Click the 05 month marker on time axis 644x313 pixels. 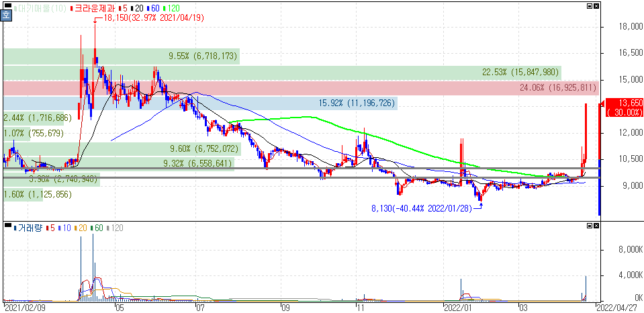point(120,307)
